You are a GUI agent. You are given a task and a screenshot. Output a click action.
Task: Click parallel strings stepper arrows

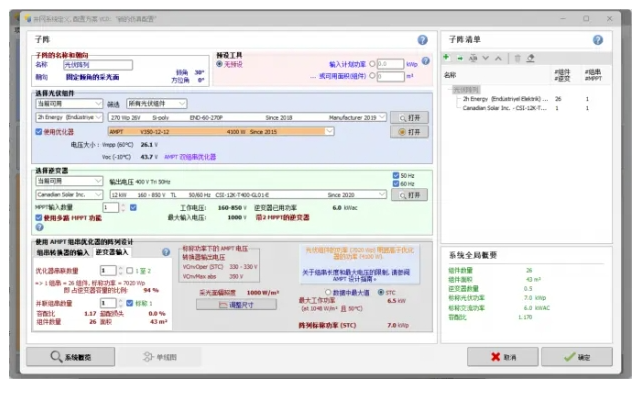120,303
